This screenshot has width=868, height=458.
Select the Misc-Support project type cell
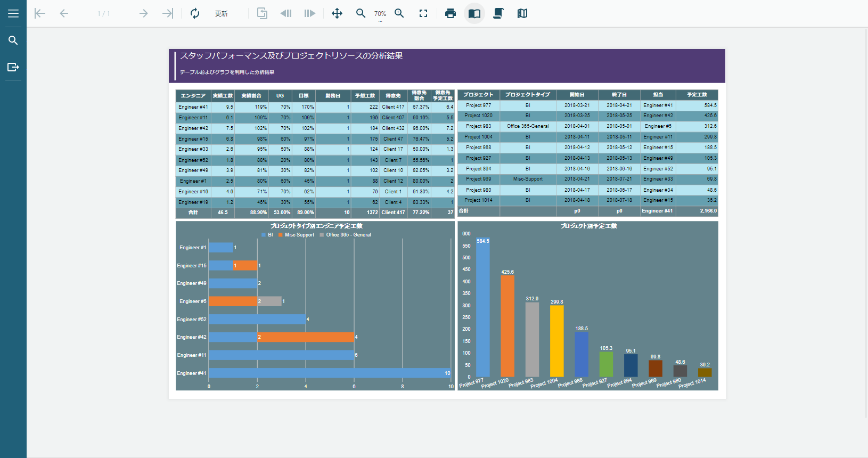tap(528, 179)
